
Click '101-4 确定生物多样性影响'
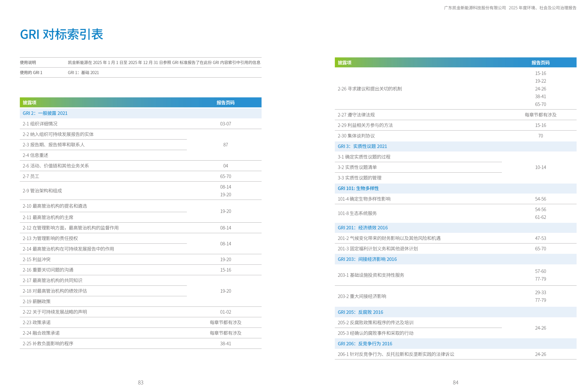pyautogui.click(x=364, y=199)
